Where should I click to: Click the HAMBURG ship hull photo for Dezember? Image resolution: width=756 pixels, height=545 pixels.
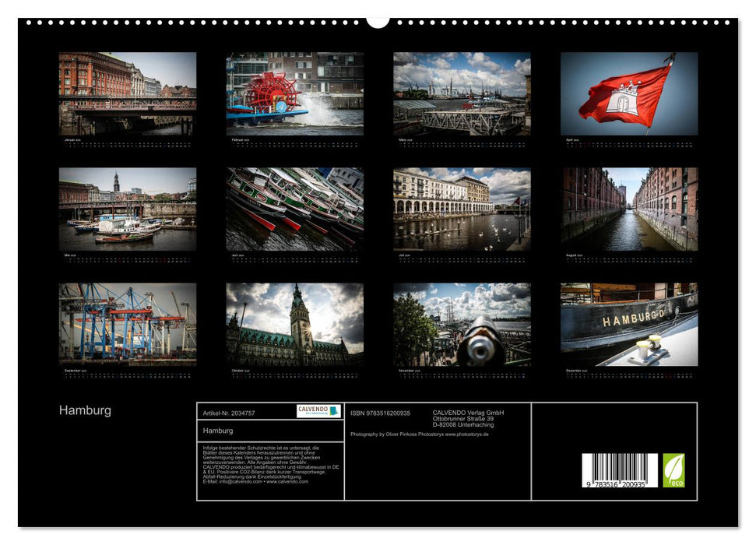coord(629,323)
